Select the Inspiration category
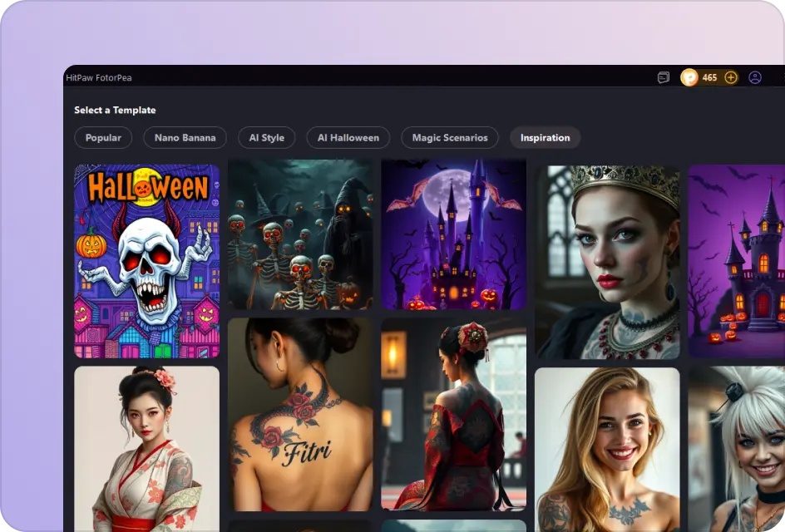The image size is (785, 532). point(545,137)
